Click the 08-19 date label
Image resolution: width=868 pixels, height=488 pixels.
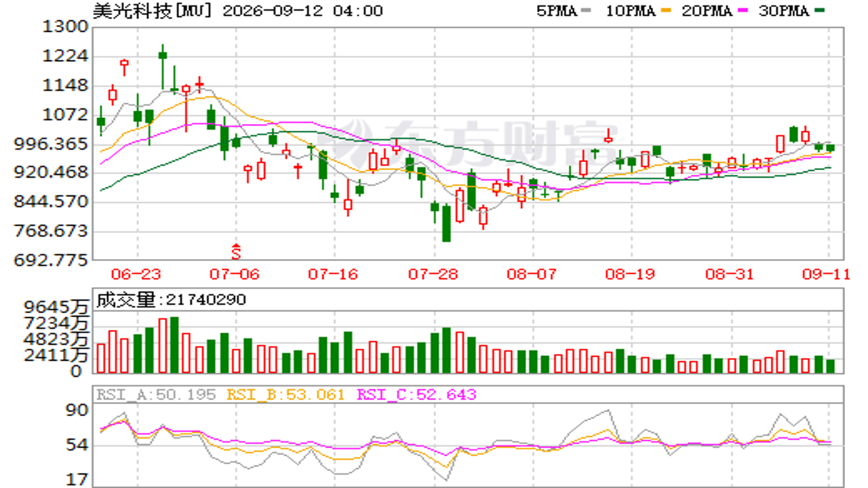coord(631,274)
